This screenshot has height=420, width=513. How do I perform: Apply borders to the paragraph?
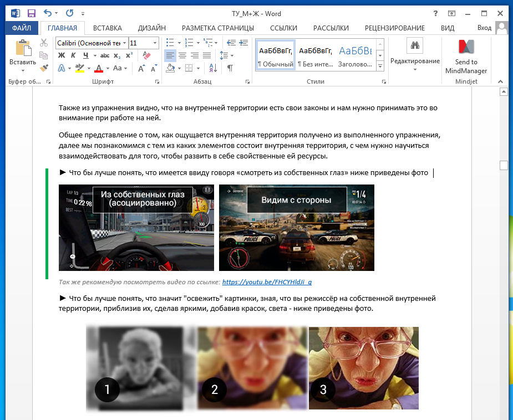click(x=189, y=68)
